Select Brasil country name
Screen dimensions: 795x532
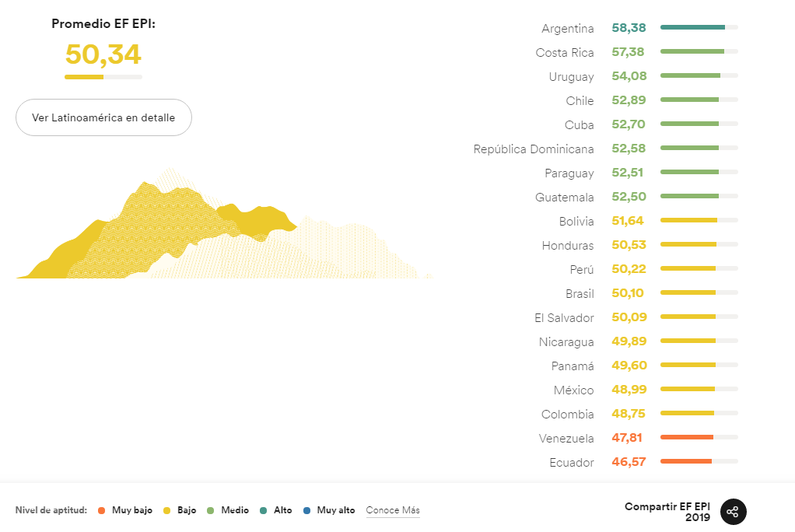coord(580,293)
